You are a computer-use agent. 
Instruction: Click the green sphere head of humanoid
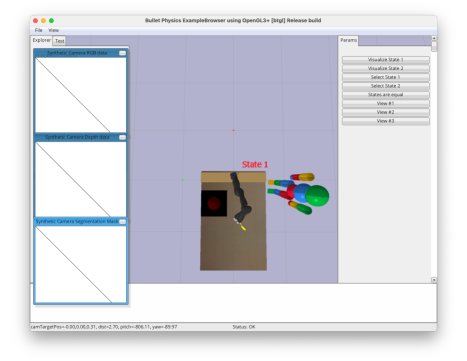[317, 196]
